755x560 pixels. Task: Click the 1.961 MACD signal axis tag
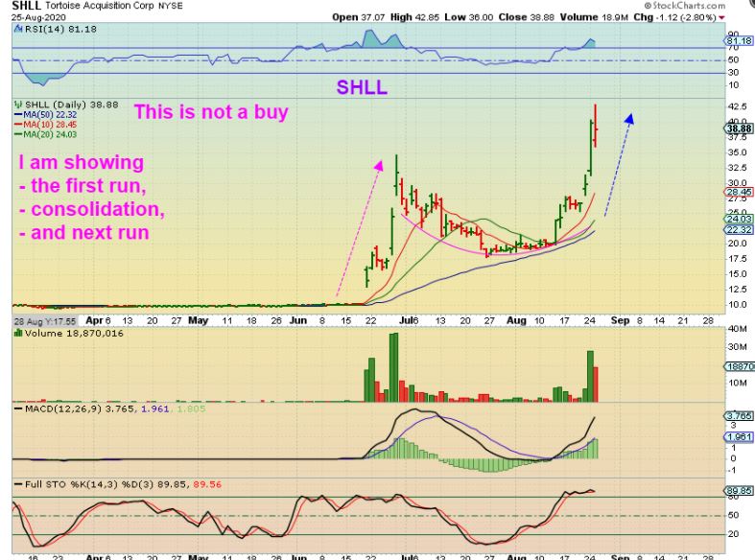(739, 436)
